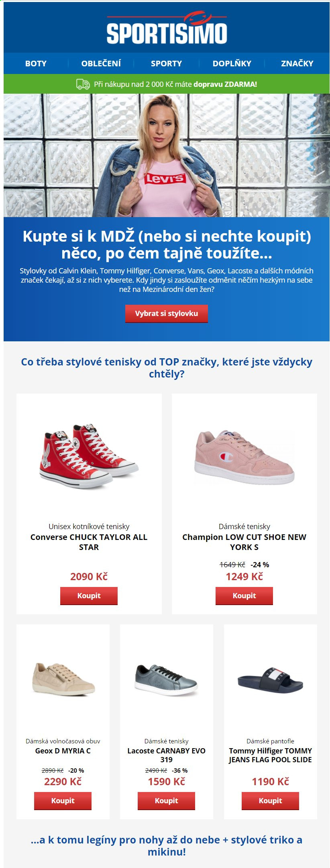Open the ZNAČKY navigation item
This screenshot has height=868, width=330.
(297, 63)
